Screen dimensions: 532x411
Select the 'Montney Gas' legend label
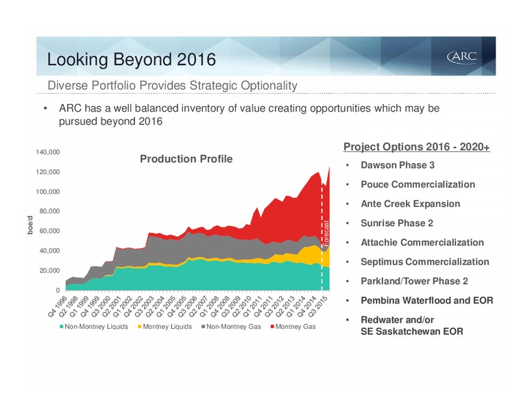[295, 327]
